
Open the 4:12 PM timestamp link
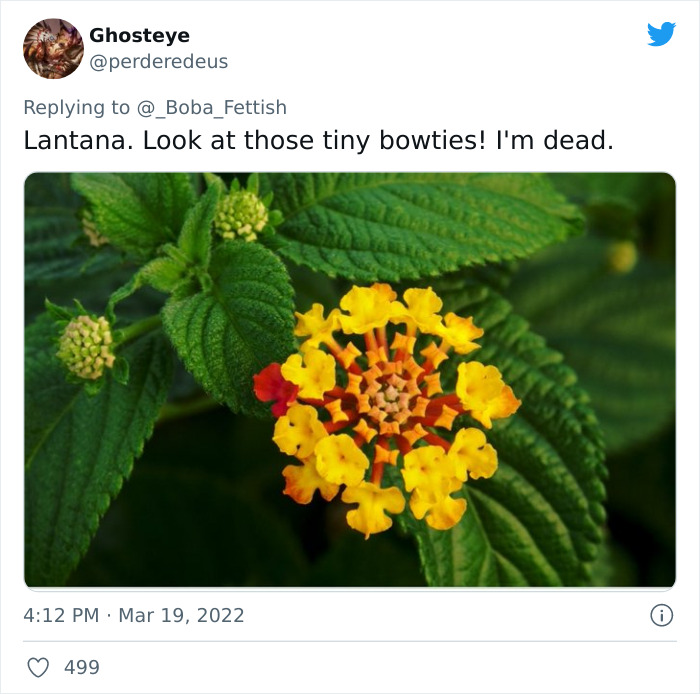coord(61,615)
